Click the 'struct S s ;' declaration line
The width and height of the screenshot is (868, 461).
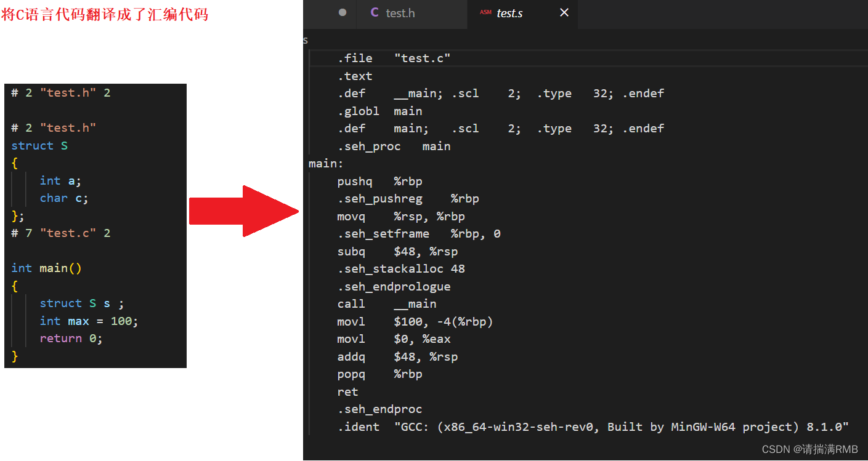(x=82, y=303)
